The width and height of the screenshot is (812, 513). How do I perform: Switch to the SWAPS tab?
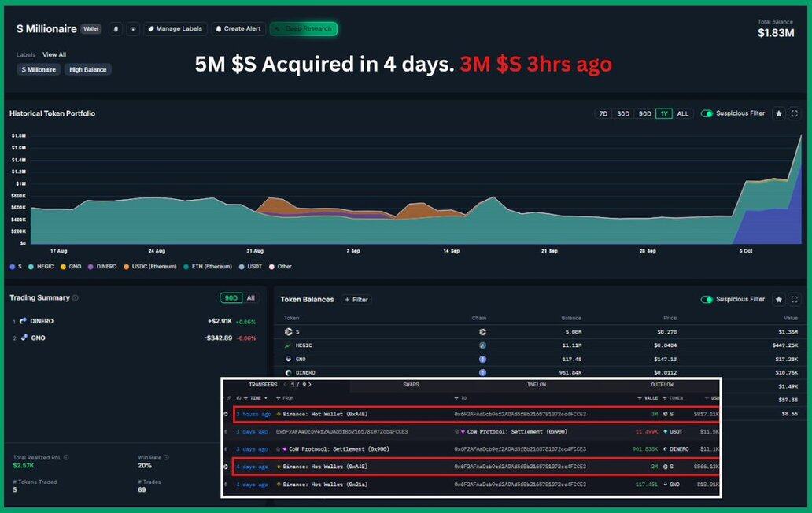point(411,385)
